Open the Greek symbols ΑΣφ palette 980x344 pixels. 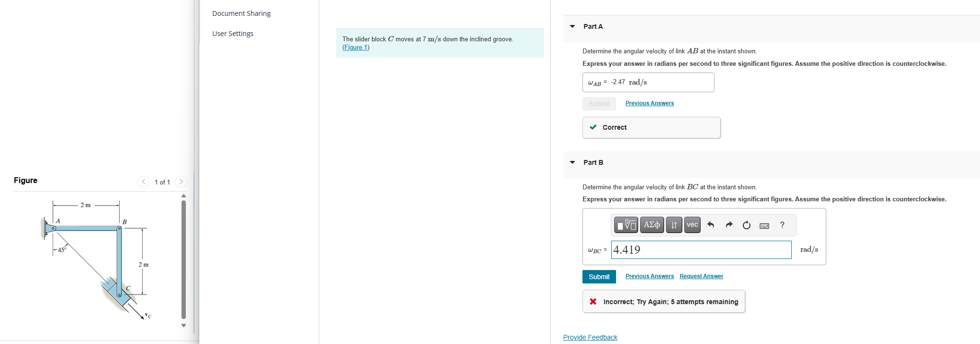click(652, 225)
